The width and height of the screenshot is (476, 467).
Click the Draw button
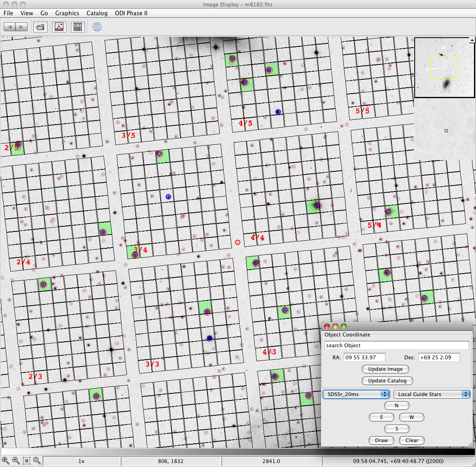(381, 440)
